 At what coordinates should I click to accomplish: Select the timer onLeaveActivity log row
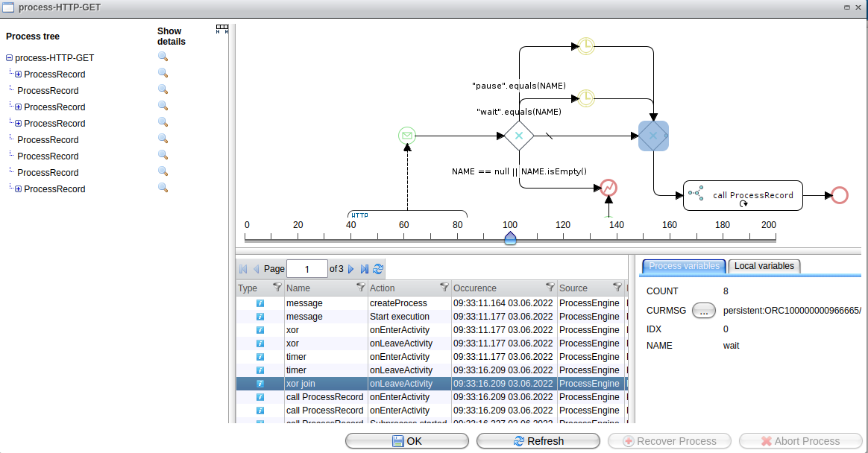[432, 370]
